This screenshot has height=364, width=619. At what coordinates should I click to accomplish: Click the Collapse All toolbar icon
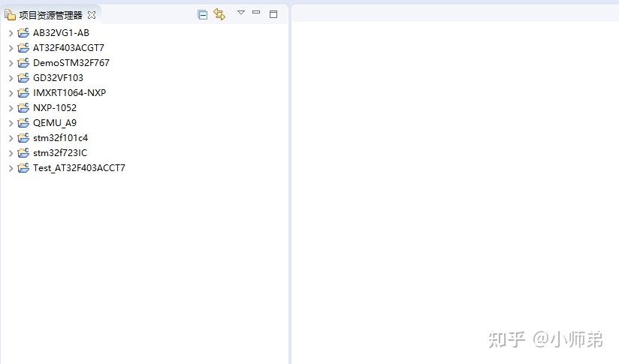203,15
